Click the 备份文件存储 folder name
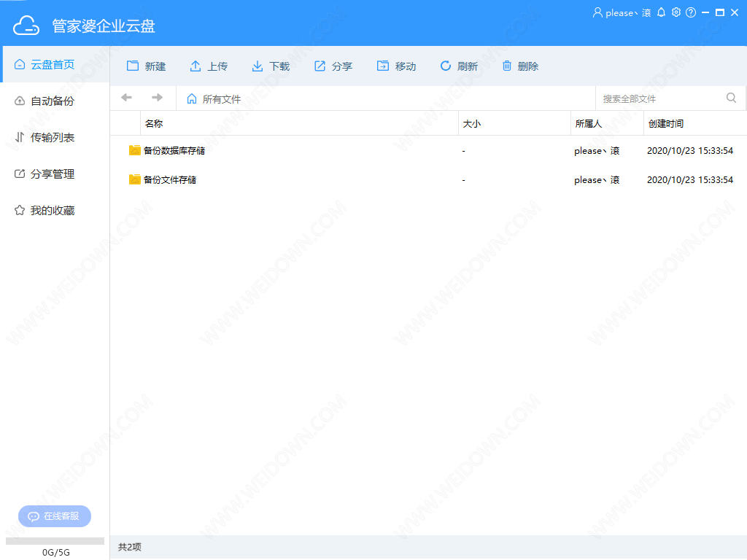The height and width of the screenshot is (560, 747). 170,180
